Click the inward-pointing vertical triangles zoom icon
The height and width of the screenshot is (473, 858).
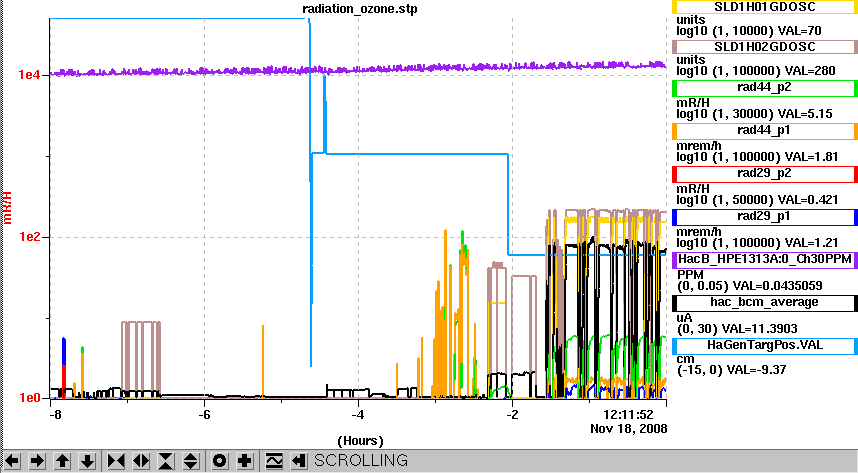166,461
